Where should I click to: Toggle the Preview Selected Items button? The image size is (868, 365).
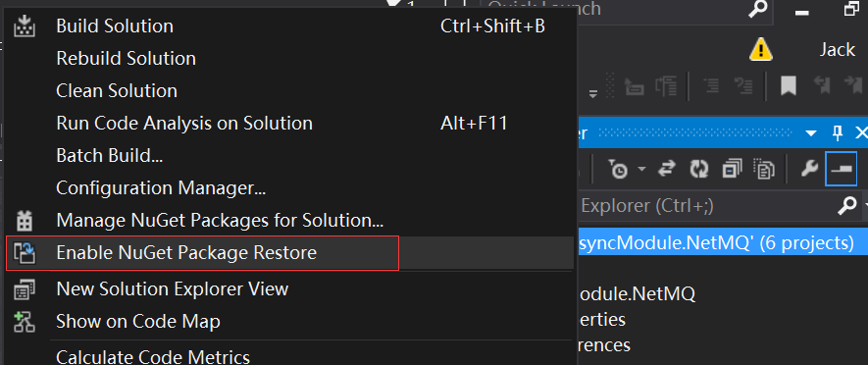(x=841, y=169)
